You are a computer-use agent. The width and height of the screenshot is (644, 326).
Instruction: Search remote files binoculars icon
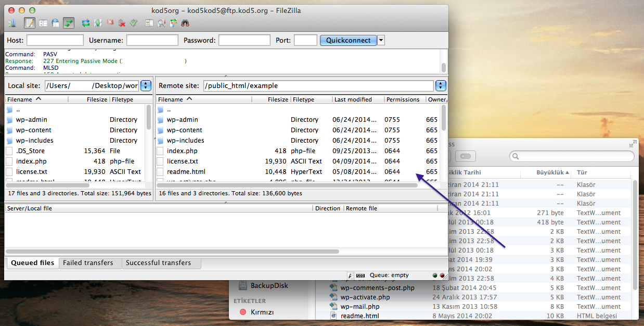(185, 23)
